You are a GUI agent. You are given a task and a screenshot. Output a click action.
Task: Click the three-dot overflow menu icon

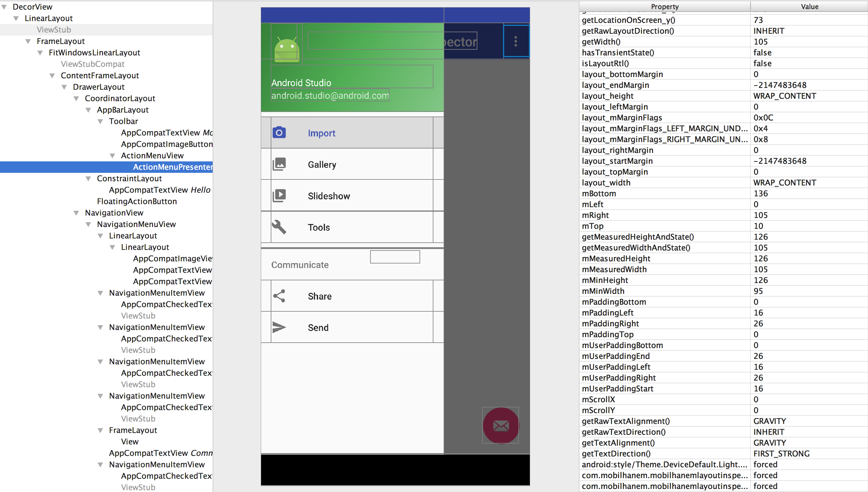point(516,41)
